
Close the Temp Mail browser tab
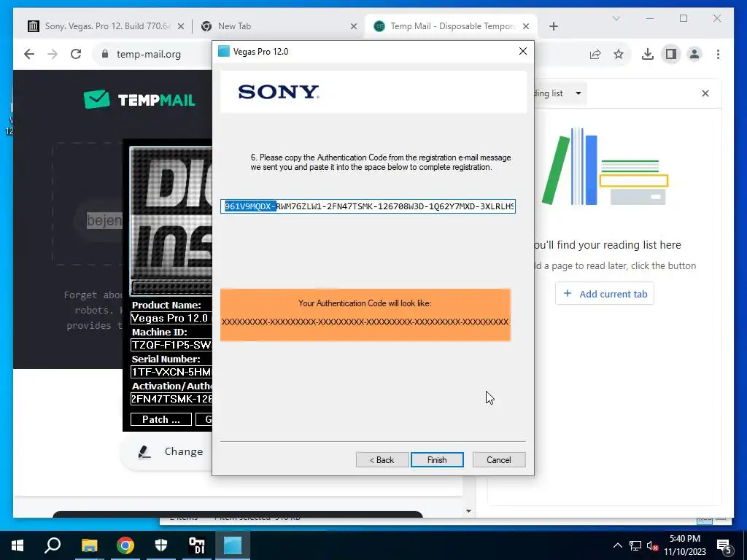coord(525,26)
